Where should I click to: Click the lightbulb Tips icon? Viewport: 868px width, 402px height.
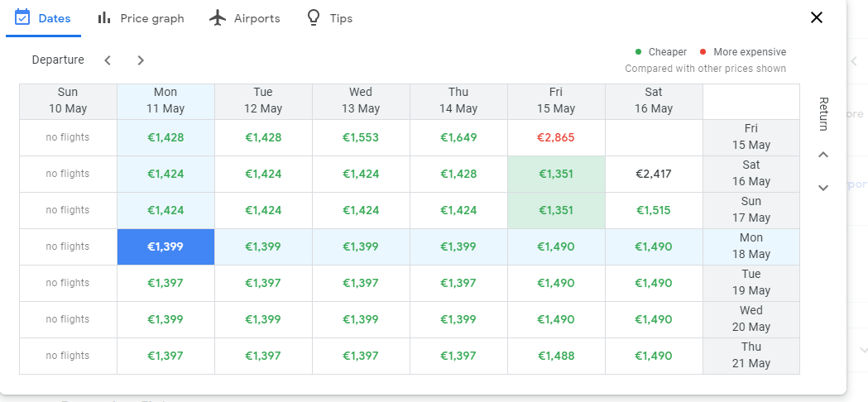tap(314, 17)
